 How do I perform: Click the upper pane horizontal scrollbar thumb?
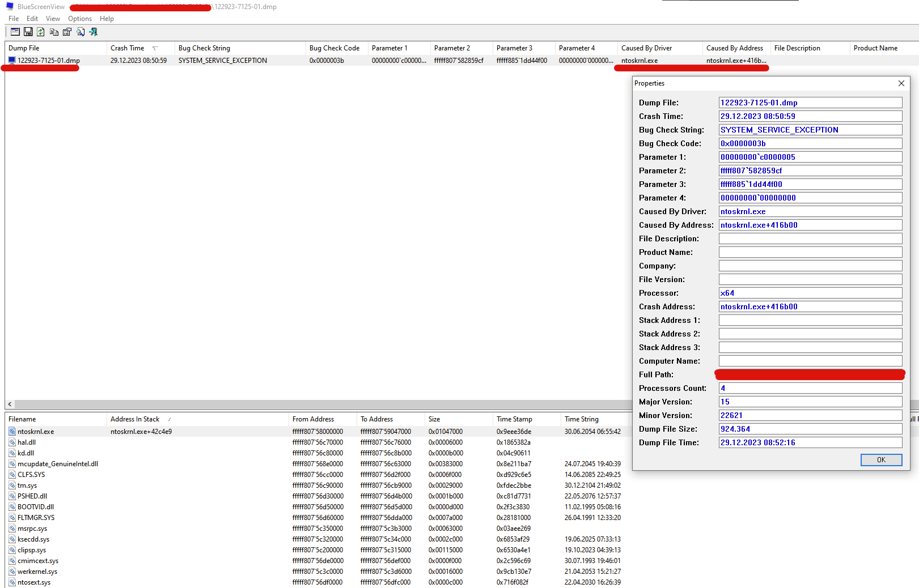[x=323, y=404]
